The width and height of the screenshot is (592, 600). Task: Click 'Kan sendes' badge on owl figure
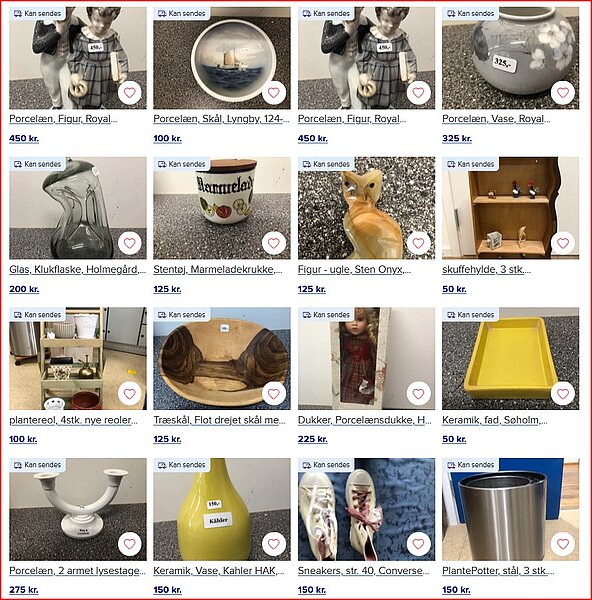tap(327, 164)
